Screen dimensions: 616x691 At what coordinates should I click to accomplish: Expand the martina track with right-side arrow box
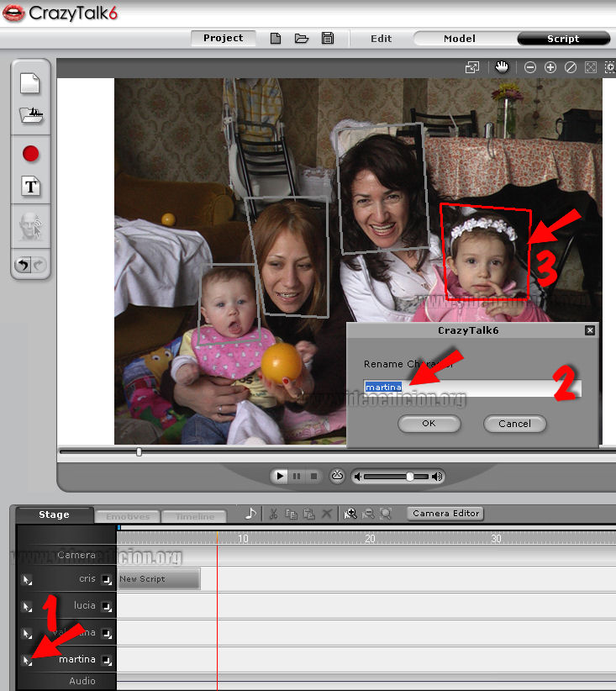click(107, 660)
